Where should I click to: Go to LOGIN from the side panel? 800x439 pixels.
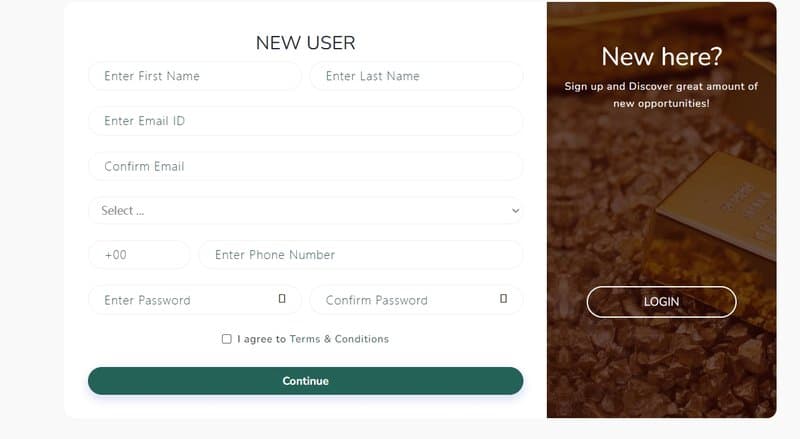(661, 302)
